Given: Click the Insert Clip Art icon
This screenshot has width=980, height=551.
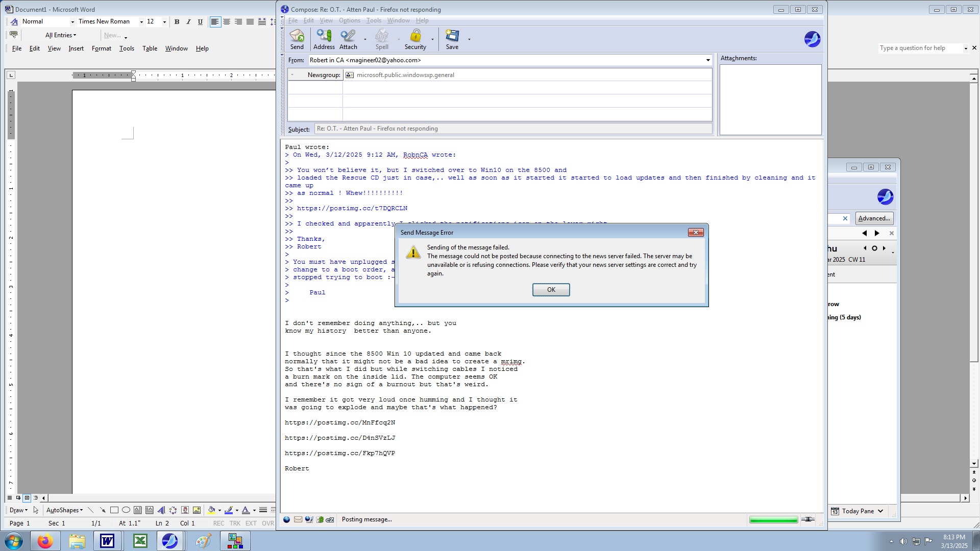Looking at the screenshot, I should [185, 510].
